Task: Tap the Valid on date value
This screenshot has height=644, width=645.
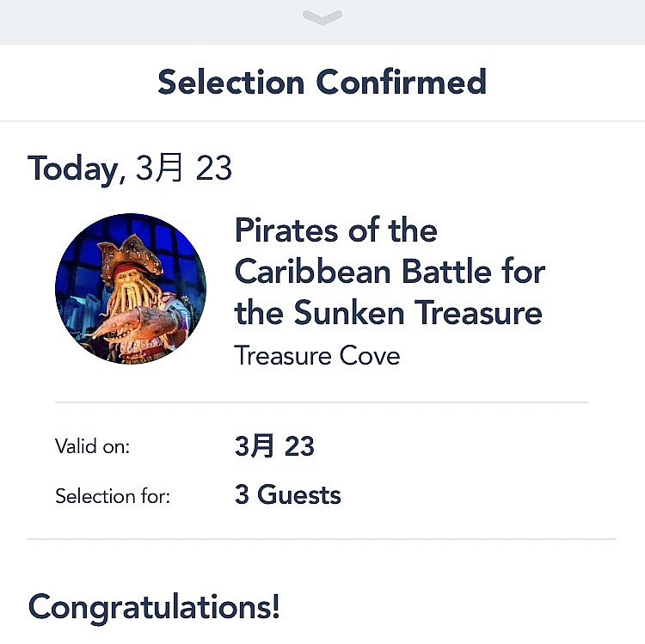Action: pyautogui.click(x=274, y=445)
